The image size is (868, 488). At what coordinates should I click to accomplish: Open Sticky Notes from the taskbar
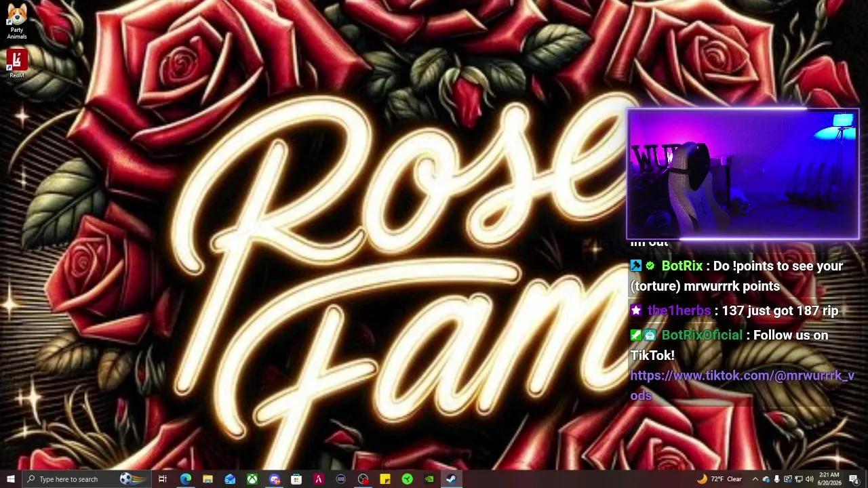pyautogui.click(x=384, y=479)
